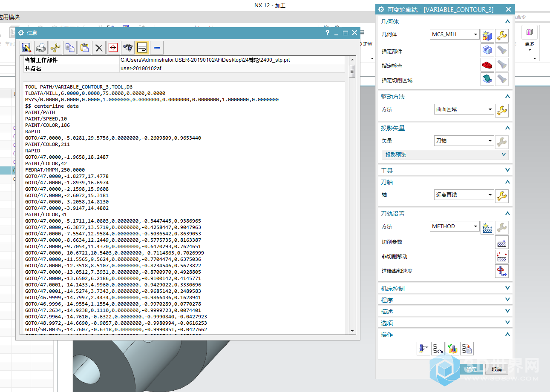Open Feeds and Speeds (进给率和速度) icon

502,271
